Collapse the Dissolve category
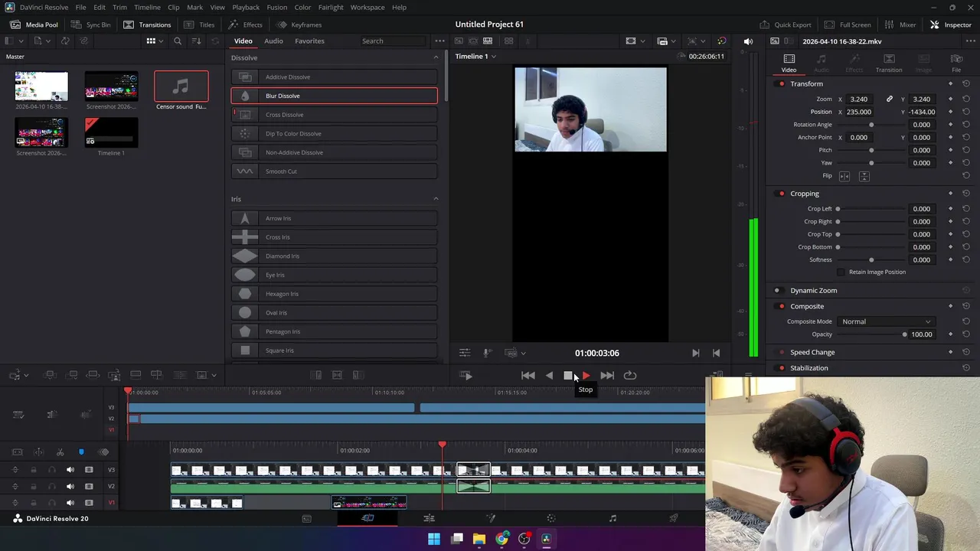 pyautogui.click(x=436, y=57)
